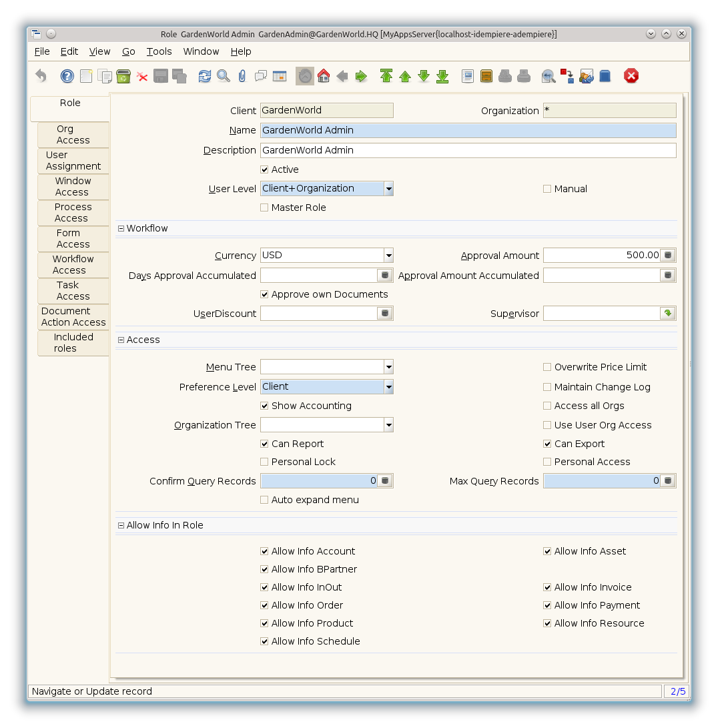Screen dimensions: 718x728
Task: Open the Tools menu
Action: [159, 51]
